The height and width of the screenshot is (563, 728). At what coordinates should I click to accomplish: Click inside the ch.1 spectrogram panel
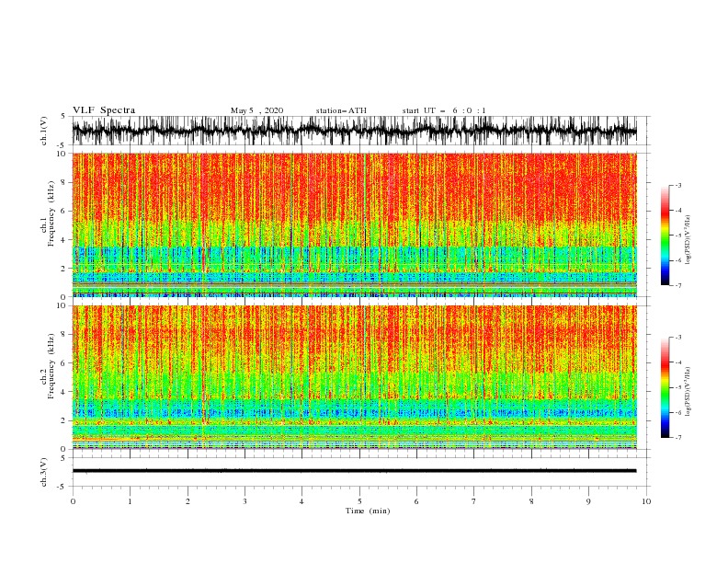pyautogui.click(x=354, y=224)
